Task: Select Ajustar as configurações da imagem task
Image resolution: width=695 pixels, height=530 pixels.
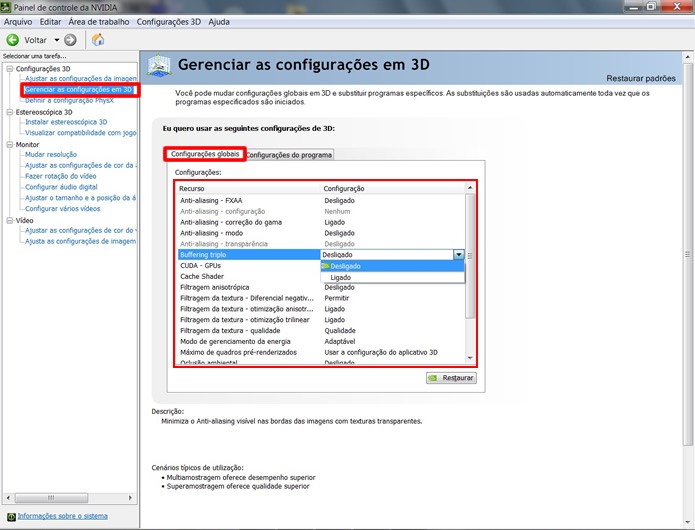Action: (81, 78)
